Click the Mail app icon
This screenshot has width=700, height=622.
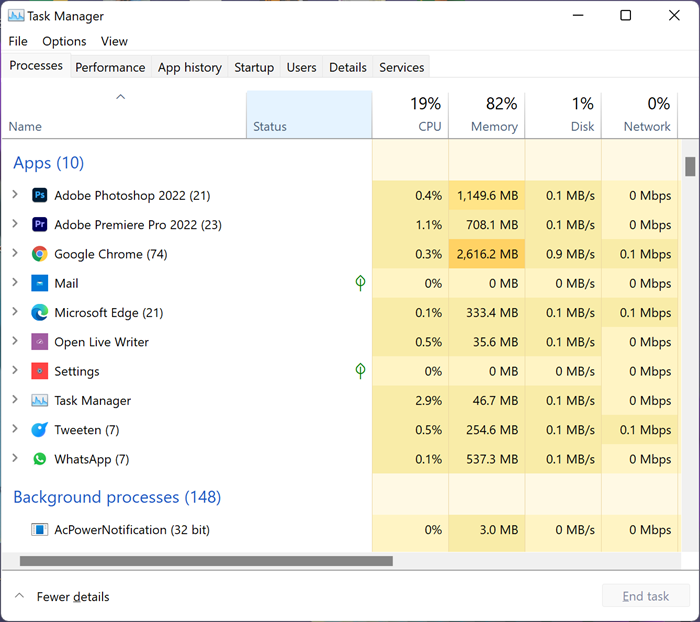[x=39, y=283]
